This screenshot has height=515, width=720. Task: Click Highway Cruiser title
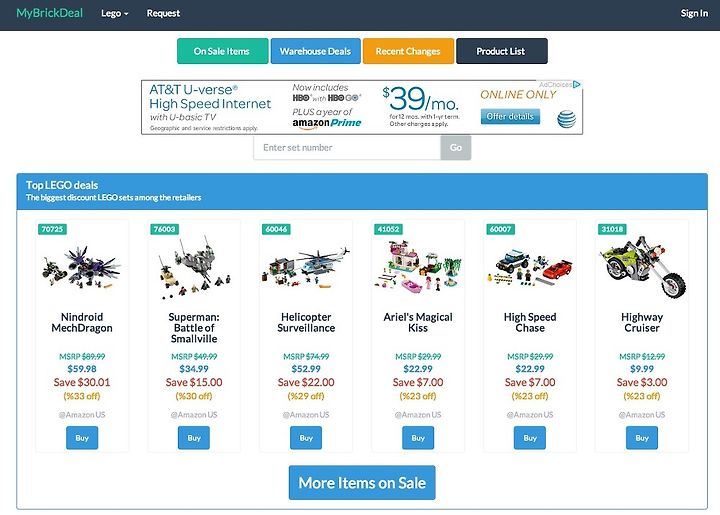(642, 323)
